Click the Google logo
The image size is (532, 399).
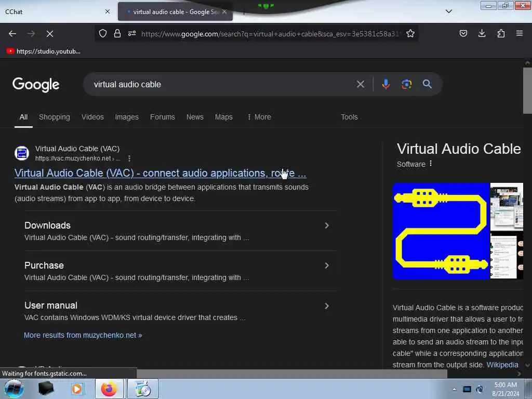click(36, 85)
